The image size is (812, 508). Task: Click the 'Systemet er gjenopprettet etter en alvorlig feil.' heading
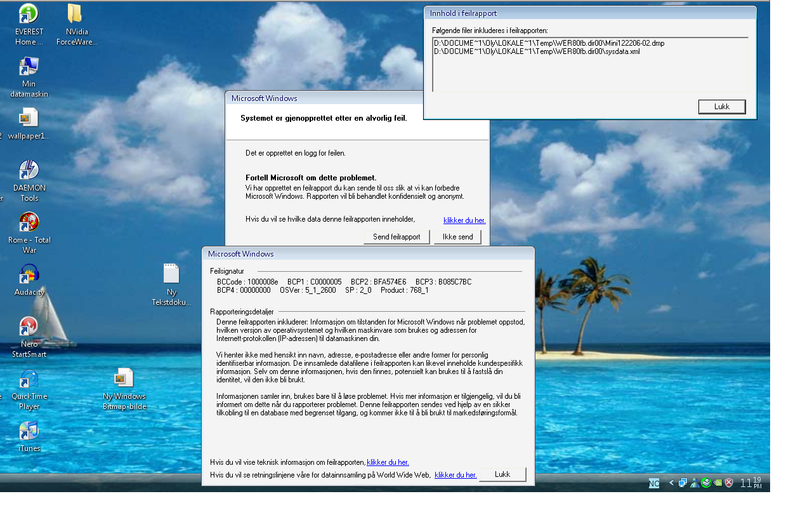pos(324,118)
